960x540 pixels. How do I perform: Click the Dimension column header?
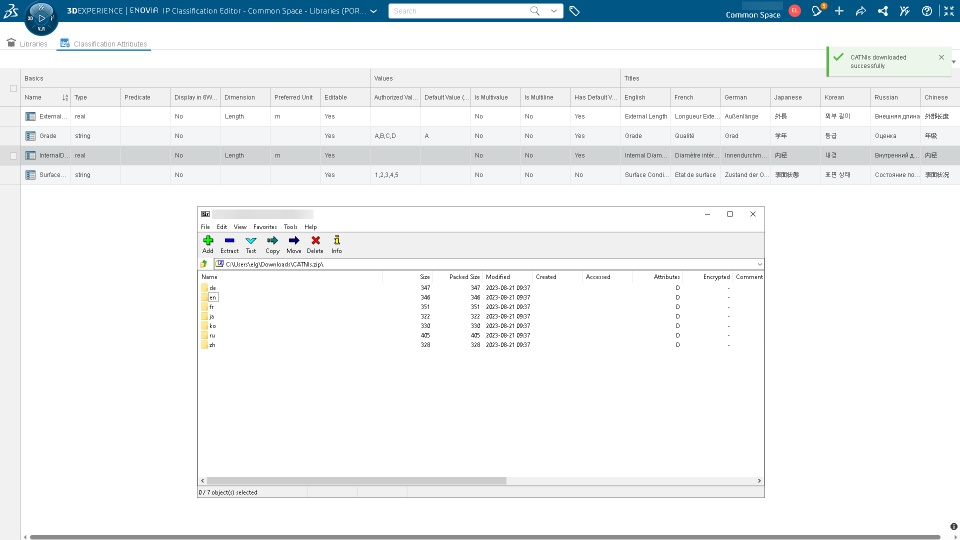[246, 97]
